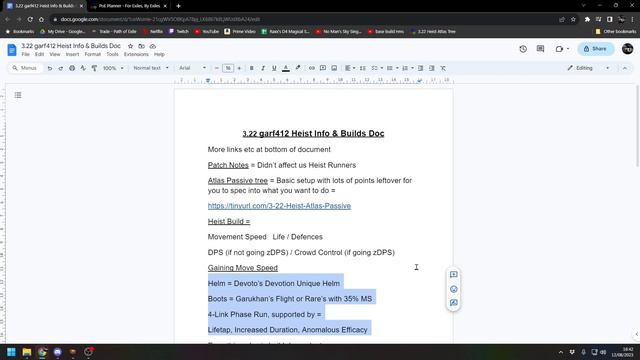Open the highlight color picker
640x360 pixels.
pos(298,68)
